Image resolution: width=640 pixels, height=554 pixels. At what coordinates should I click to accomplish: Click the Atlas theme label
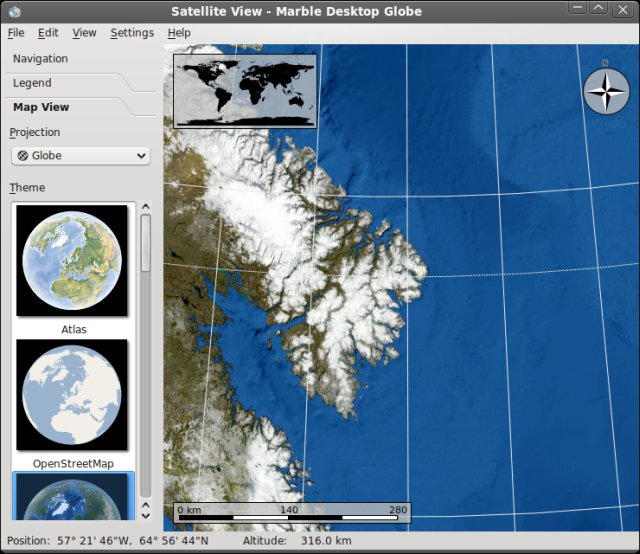coord(74,329)
